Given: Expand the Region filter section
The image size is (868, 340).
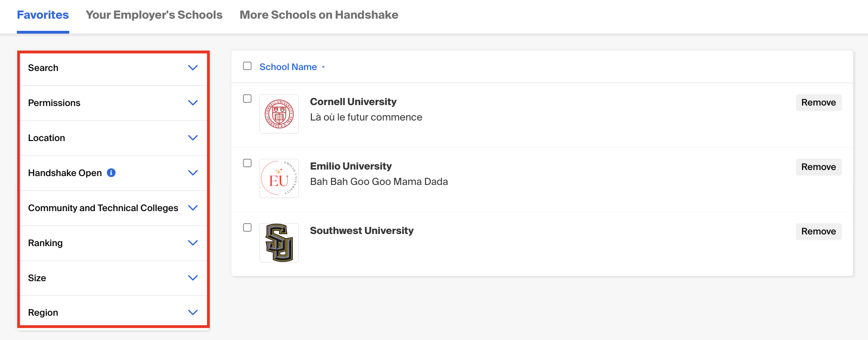Looking at the screenshot, I should (113, 312).
